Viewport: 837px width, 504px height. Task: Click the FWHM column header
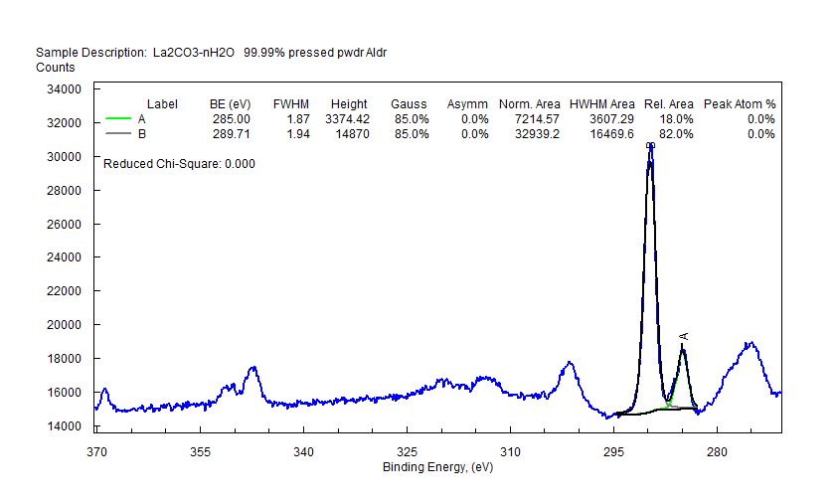(291, 104)
